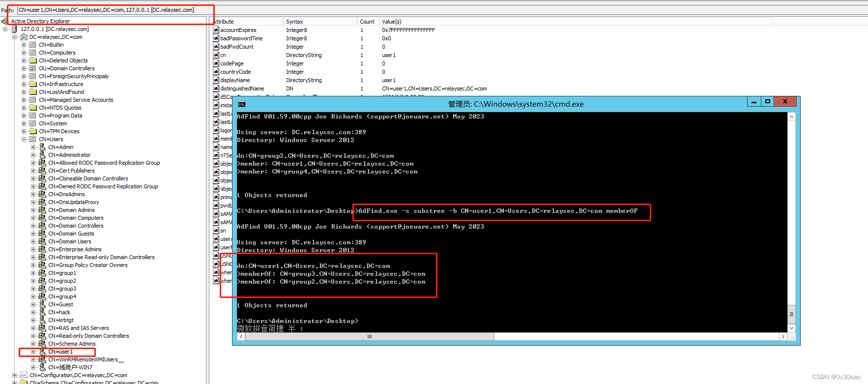Viewport: 868px width, 384px height.
Task: Collapse the DC=relaysec,DC=com node
Action: (14, 37)
